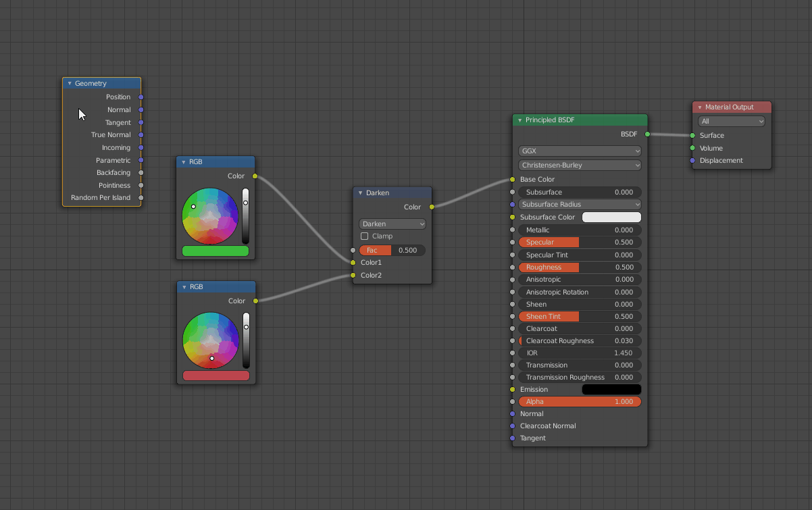The image size is (812, 510).
Task: Click the Anisotropic value field
Action: click(580, 280)
